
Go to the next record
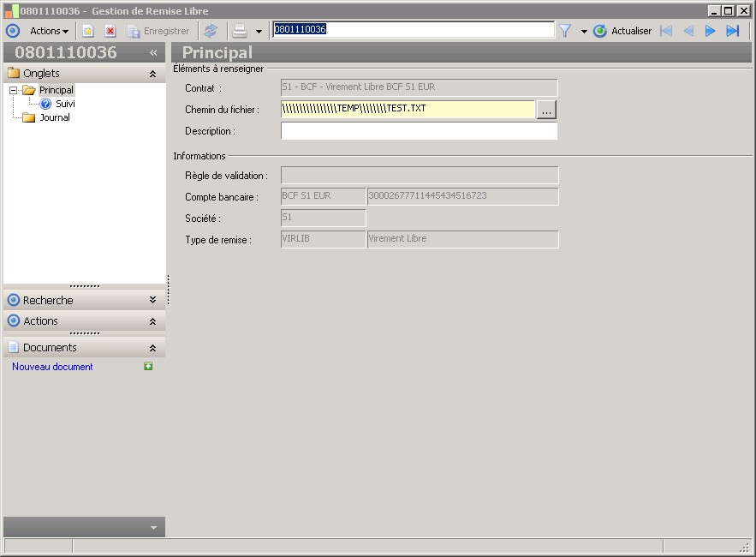coord(710,31)
